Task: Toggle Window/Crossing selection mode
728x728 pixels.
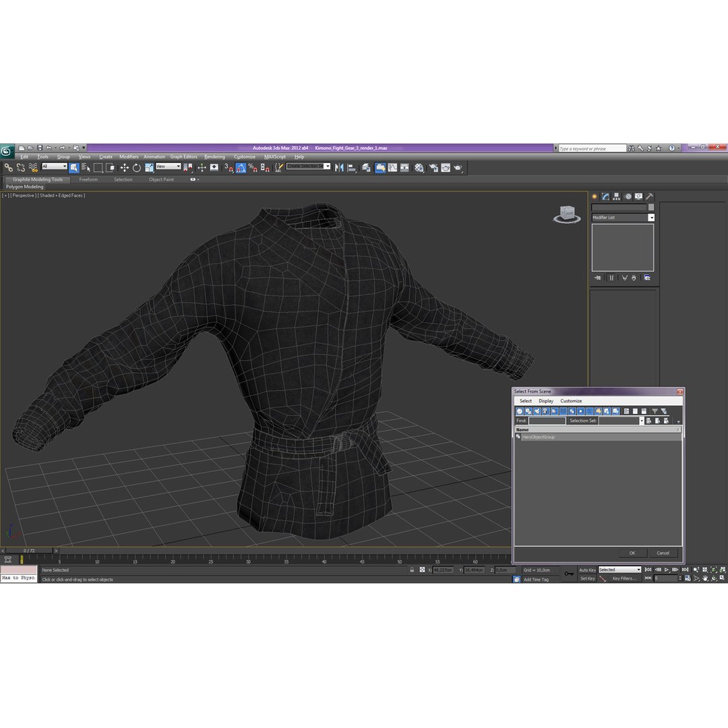Action: tap(110, 168)
